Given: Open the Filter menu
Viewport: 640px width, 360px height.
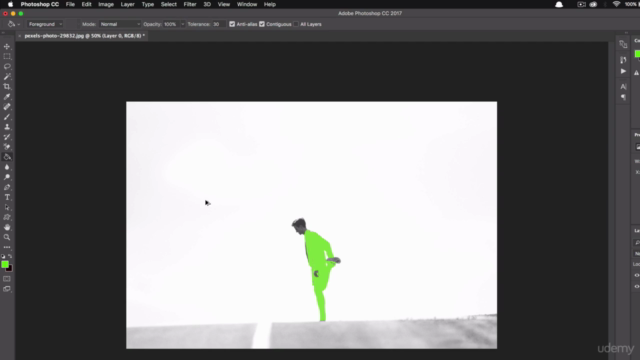Looking at the screenshot, I should click(190, 4).
